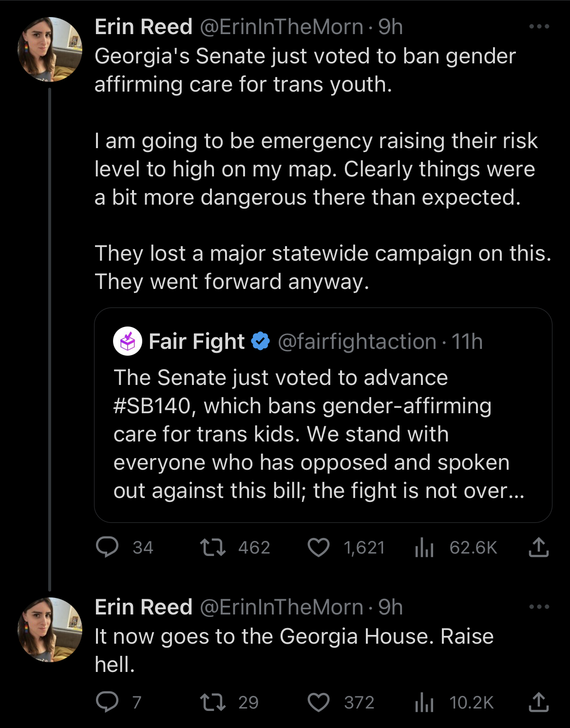Visit the @fairfightaction handle
This screenshot has width=570, height=728.
click(357, 342)
